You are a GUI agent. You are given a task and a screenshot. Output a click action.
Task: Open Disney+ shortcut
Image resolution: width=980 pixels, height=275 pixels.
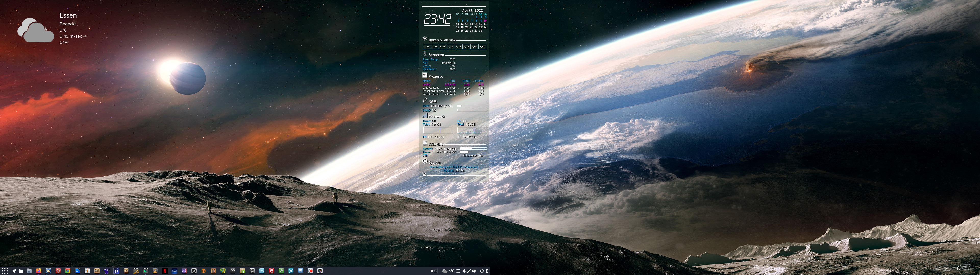point(175,271)
